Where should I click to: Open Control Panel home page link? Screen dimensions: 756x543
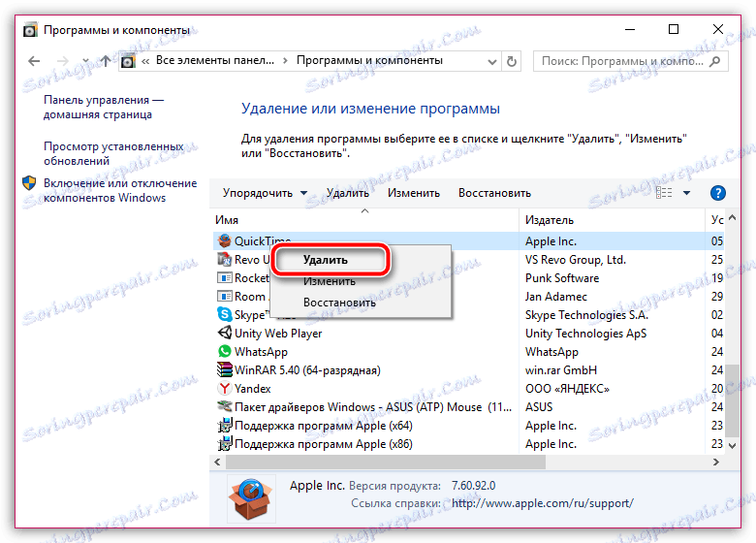point(104,107)
